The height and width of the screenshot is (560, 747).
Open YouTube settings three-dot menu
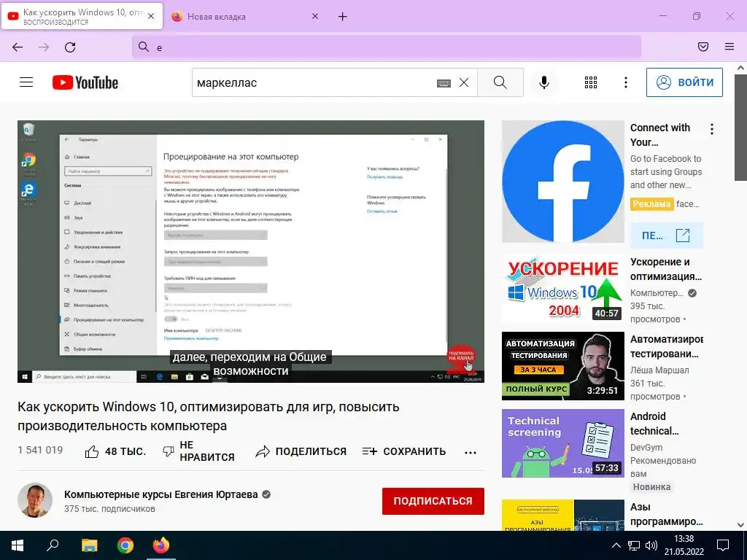625,82
